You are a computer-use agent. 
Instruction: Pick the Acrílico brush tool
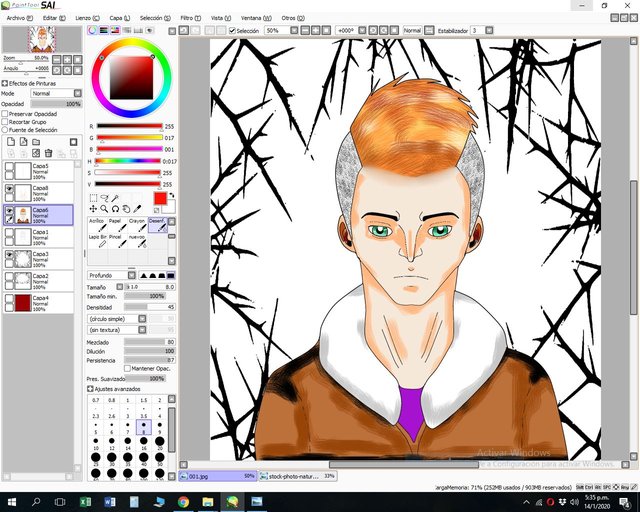[98, 225]
